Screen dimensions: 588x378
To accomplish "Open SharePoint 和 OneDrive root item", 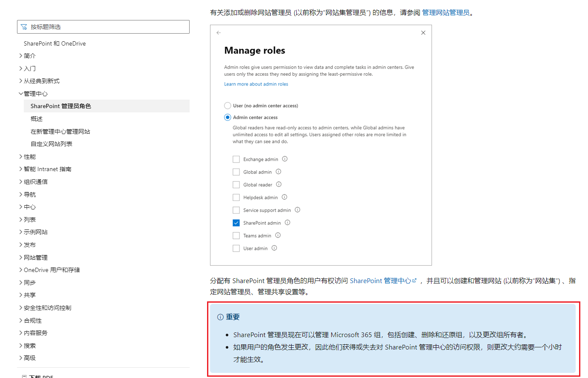I will tap(55, 43).
